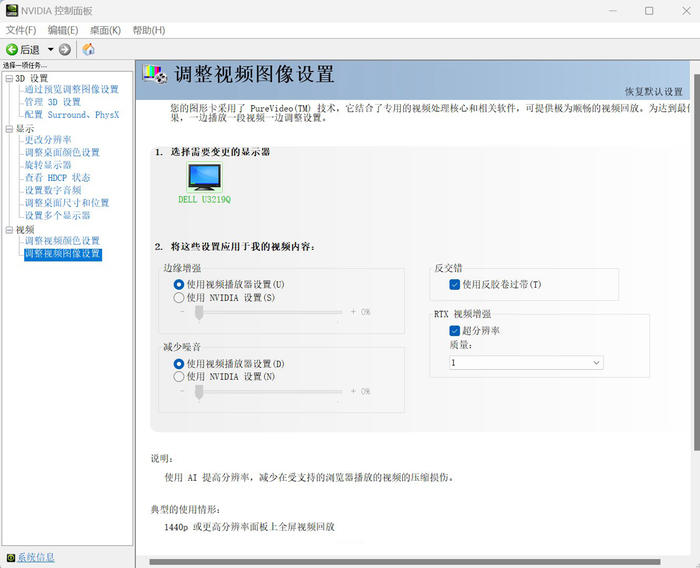Select 使用 NVIDIA 设置(S) for edge enhancement
700x568 pixels.
[x=179, y=297]
